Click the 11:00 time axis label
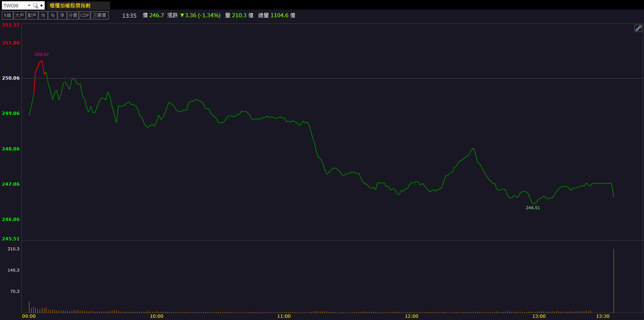 (284, 316)
